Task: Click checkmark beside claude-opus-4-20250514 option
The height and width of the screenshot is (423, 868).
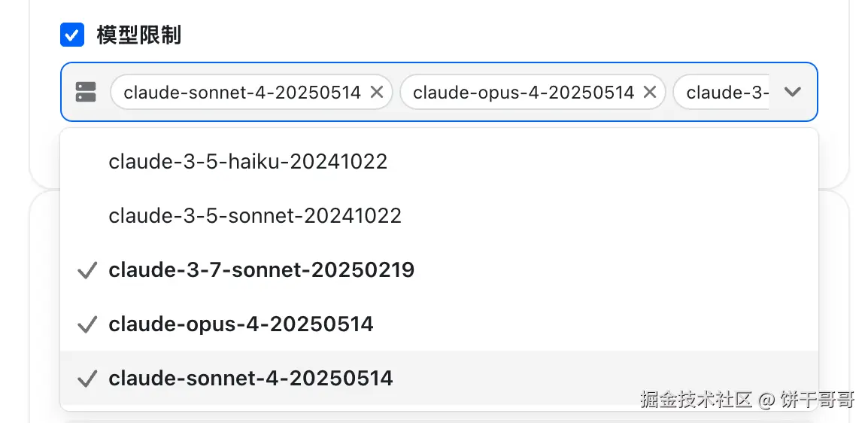Action: point(87,324)
